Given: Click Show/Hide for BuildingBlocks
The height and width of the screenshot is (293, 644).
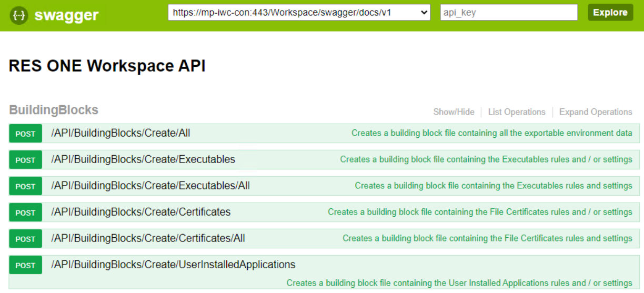Looking at the screenshot, I should click(x=454, y=112).
